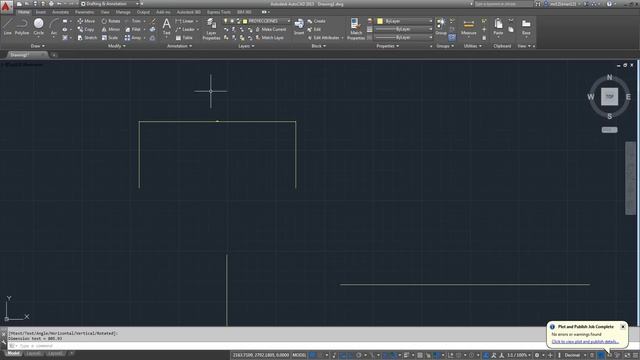Click the ViewCube North compass label
This screenshot has width=640, height=360.
[609, 77]
